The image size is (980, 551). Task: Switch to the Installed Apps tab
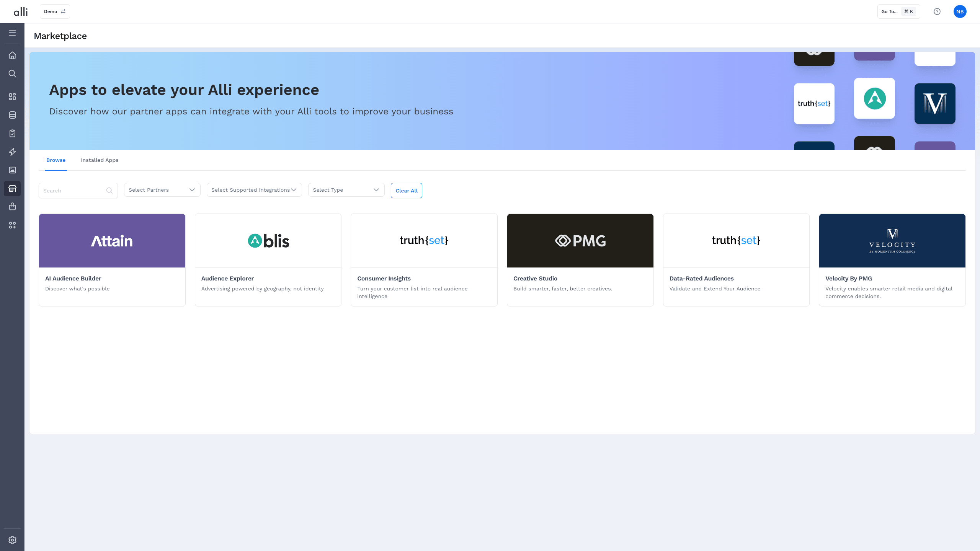(x=100, y=160)
